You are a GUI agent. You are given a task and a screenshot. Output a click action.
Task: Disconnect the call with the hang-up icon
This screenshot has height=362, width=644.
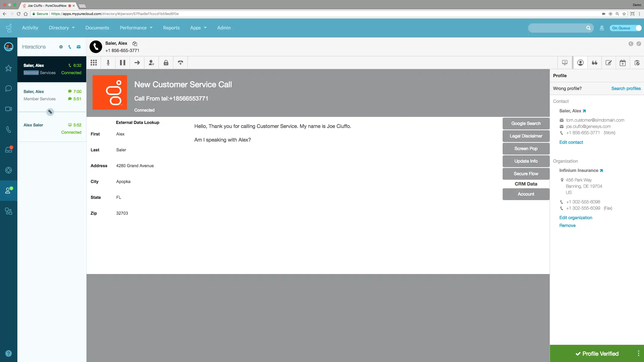coord(180,63)
